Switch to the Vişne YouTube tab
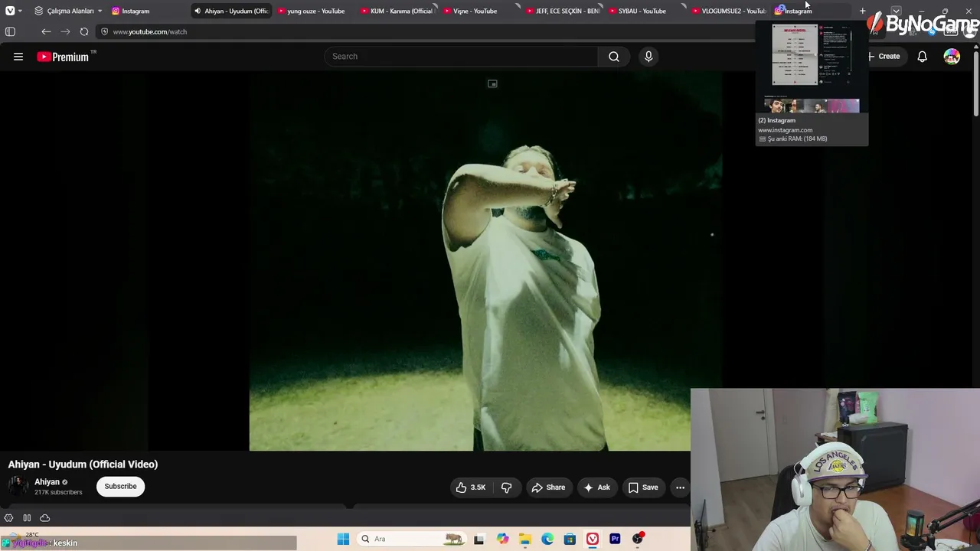This screenshot has width=980, height=551. [x=479, y=11]
